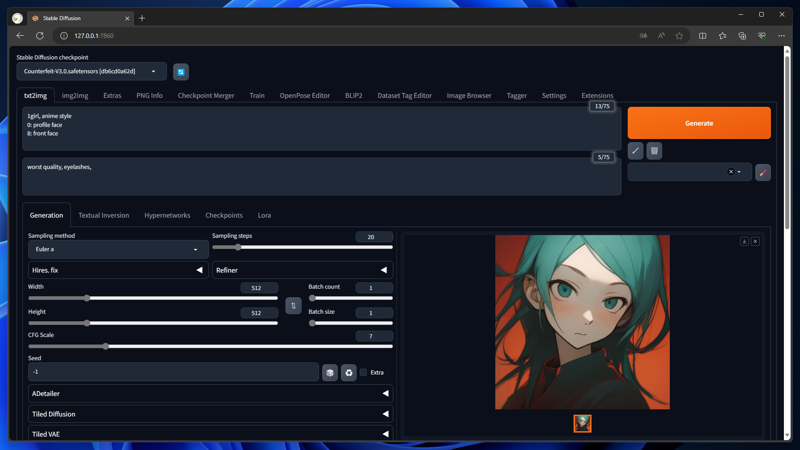Adjust the CFG Scale slider
Viewport: 800px width, 450px height.
(210, 346)
